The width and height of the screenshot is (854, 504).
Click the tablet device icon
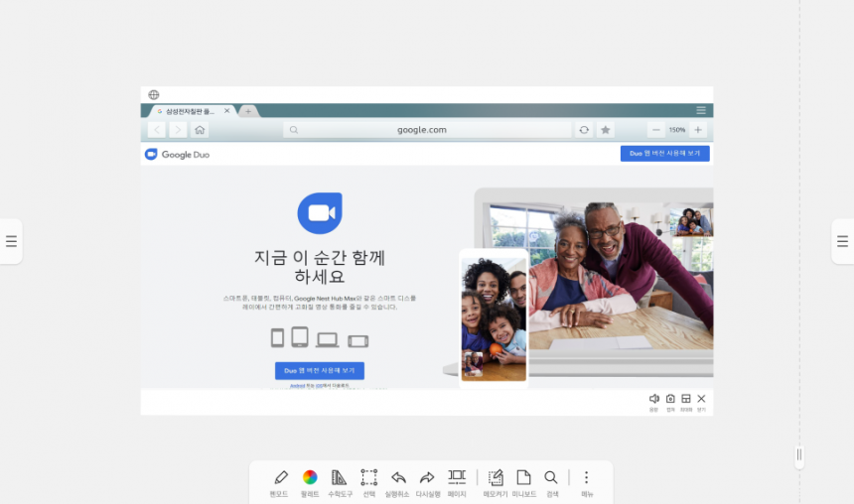tap(300, 337)
